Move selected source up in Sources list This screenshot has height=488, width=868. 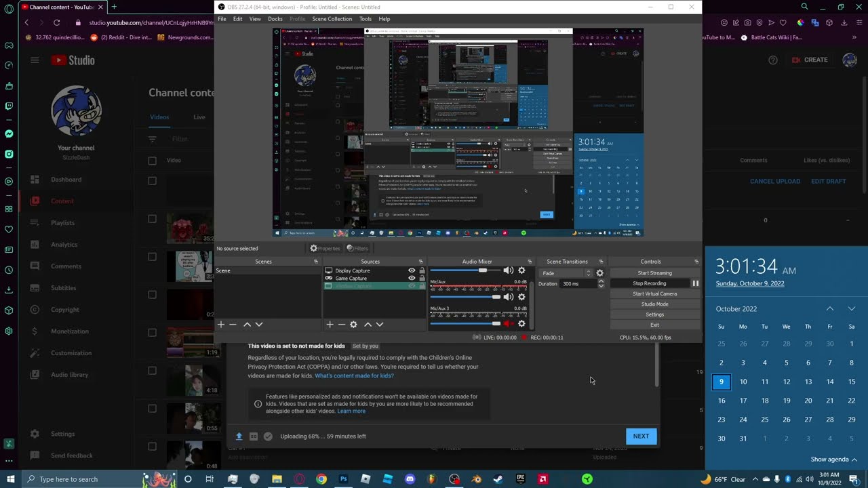368,325
